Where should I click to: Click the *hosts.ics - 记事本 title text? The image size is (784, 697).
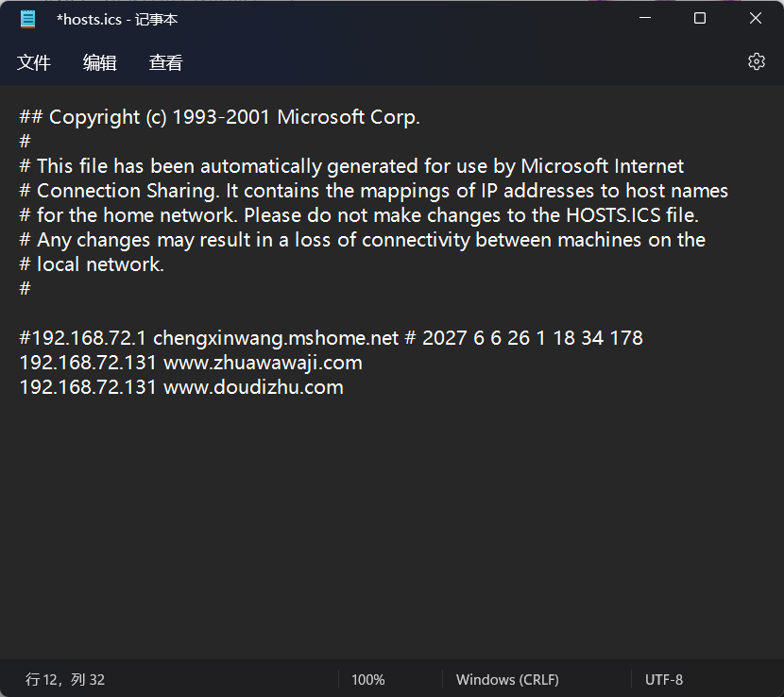117,18
